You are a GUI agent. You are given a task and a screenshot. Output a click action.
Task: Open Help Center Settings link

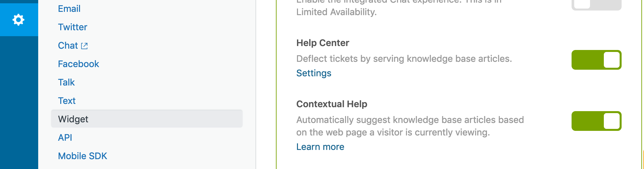pyautogui.click(x=314, y=73)
